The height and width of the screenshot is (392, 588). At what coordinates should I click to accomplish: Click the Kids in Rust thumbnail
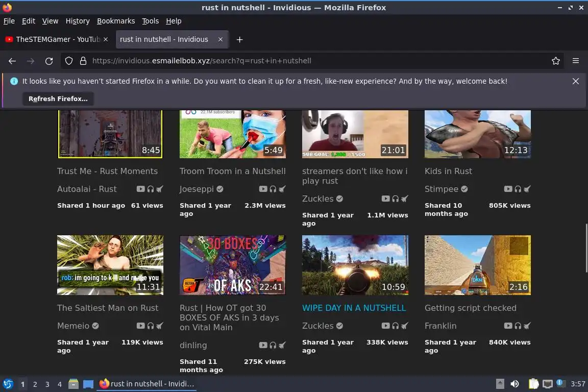[x=477, y=134]
